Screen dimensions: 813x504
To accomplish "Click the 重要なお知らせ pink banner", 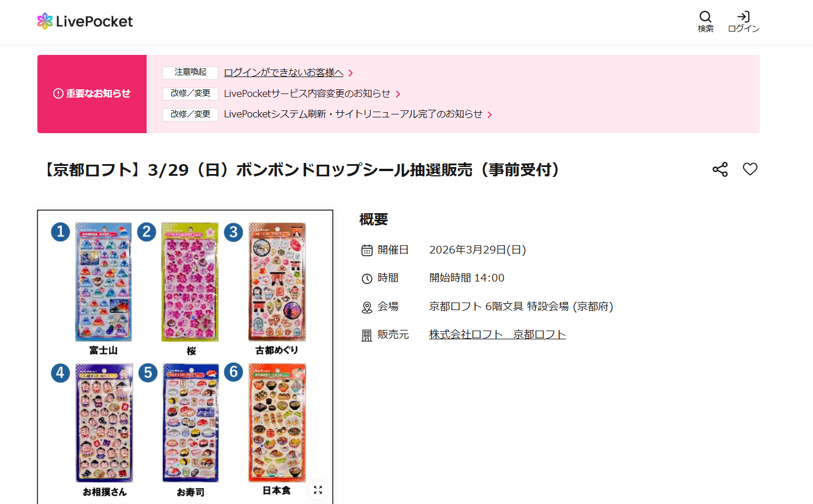I will click(x=92, y=94).
